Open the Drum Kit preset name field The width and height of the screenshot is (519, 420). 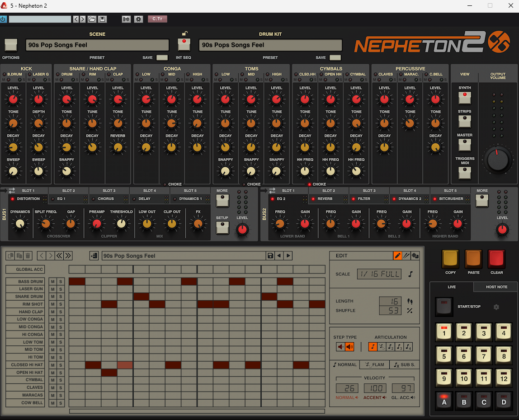tap(270, 45)
